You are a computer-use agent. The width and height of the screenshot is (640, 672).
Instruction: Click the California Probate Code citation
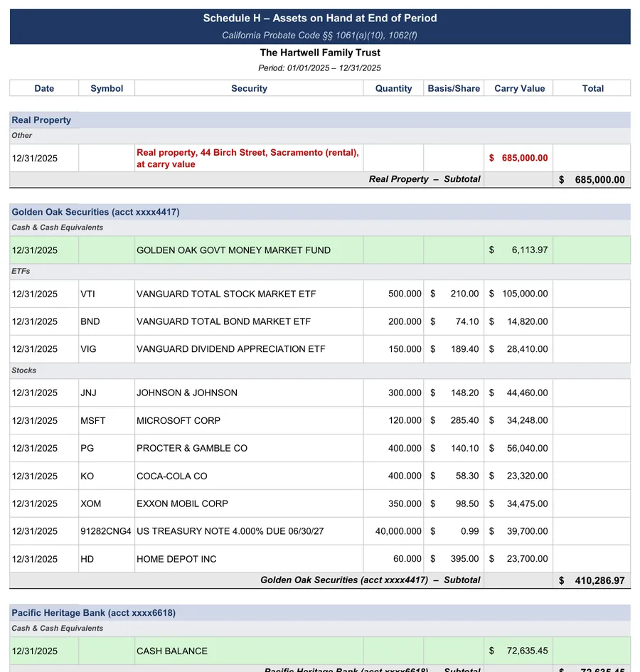pyautogui.click(x=319, y=35)
